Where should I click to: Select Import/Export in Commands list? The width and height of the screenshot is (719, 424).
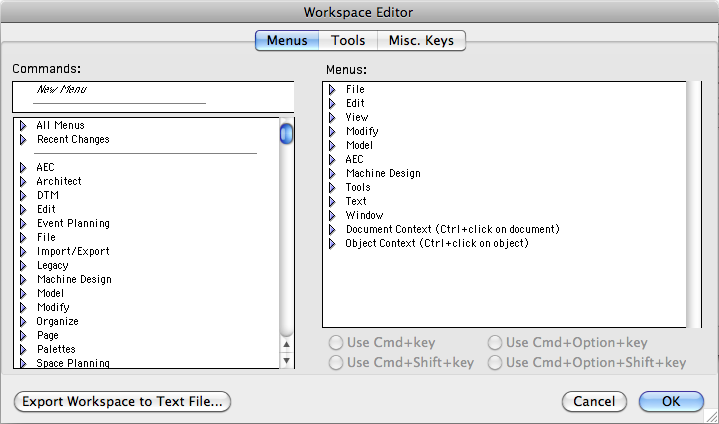(73, 251)
